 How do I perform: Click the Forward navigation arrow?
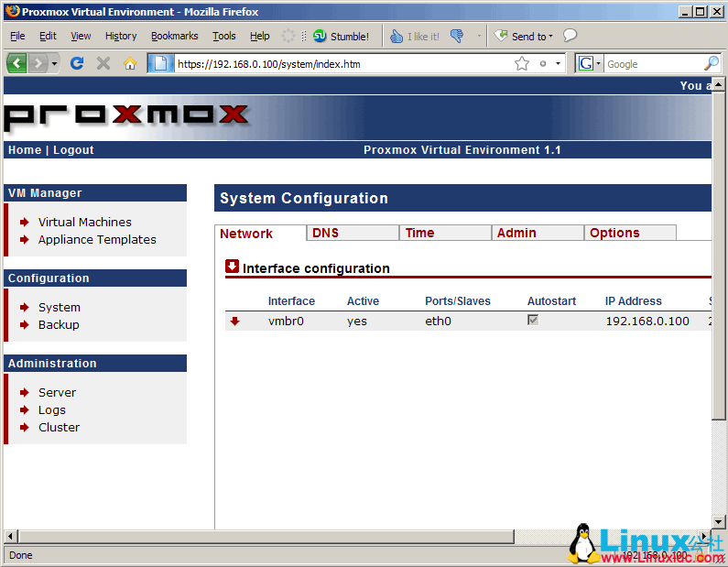38,63
